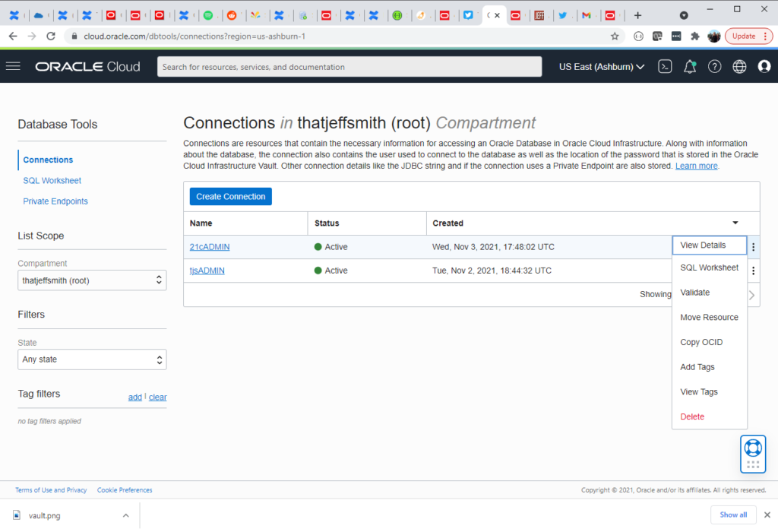Open the Compartment dropdown thatjeffsmith (root)
Viewport: 778px width, 532px height.
click(92, 280)
